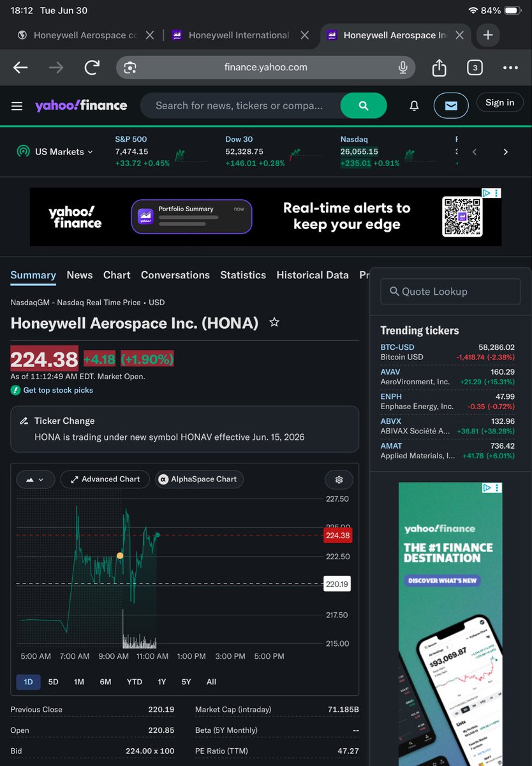Open the share sheet icon

click(x=439, y=67)
